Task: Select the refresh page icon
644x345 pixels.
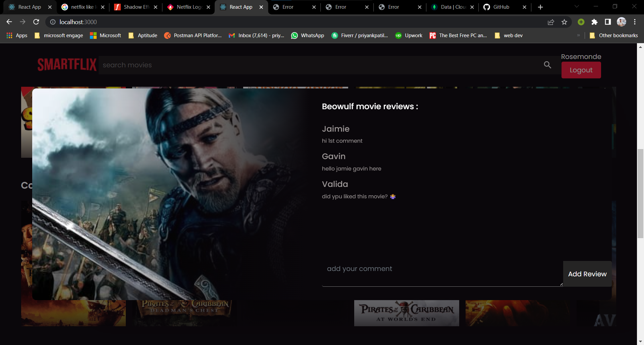Action: (x=36, y=22)
